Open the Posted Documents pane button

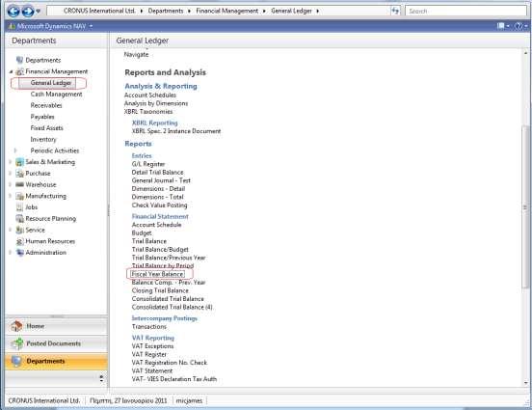[56, 343]
